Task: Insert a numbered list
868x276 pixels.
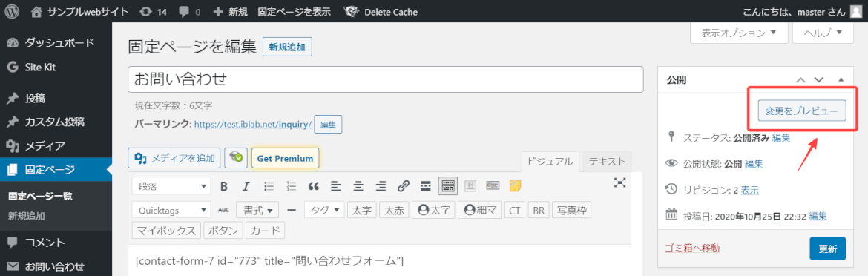Action: coord(292,185)
